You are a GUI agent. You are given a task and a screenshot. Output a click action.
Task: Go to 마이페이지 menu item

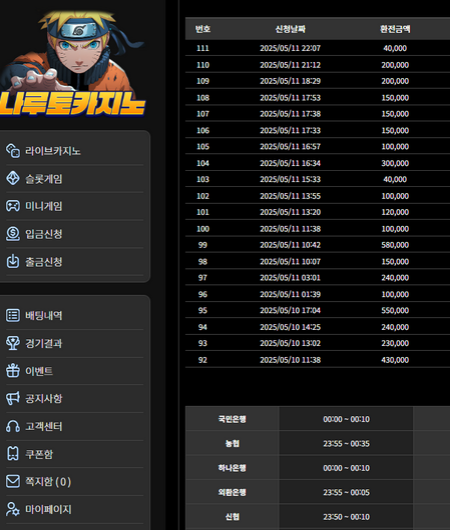point(74,509)
